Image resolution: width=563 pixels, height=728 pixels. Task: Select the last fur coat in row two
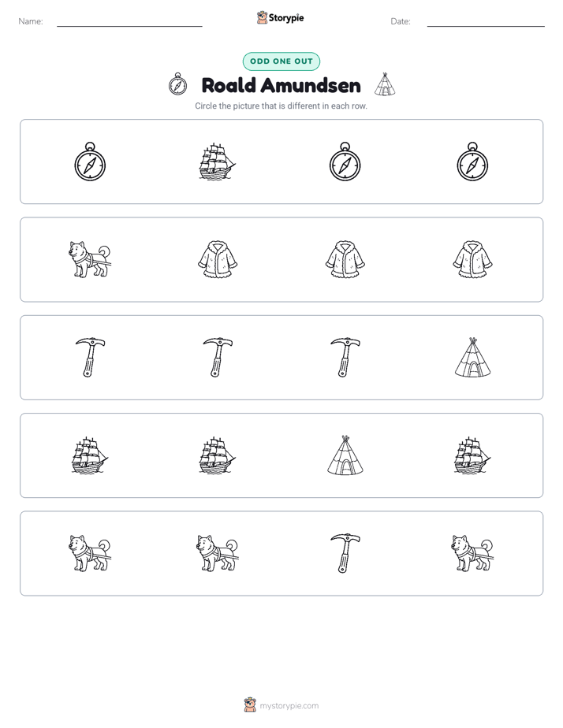[x=472, y=259]
